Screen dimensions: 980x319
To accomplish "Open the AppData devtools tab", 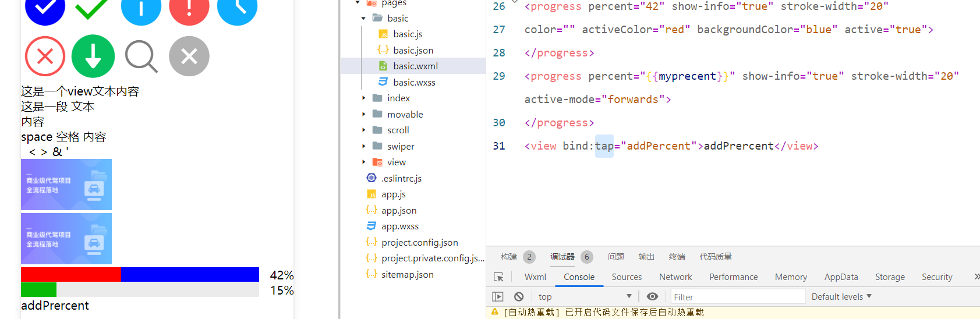I will 841,277.
